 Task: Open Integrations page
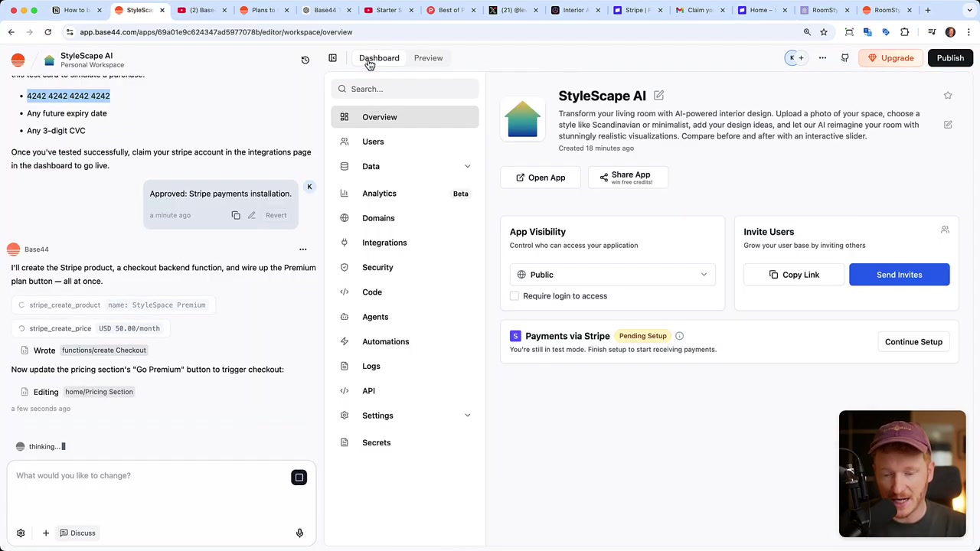point(405,243)
